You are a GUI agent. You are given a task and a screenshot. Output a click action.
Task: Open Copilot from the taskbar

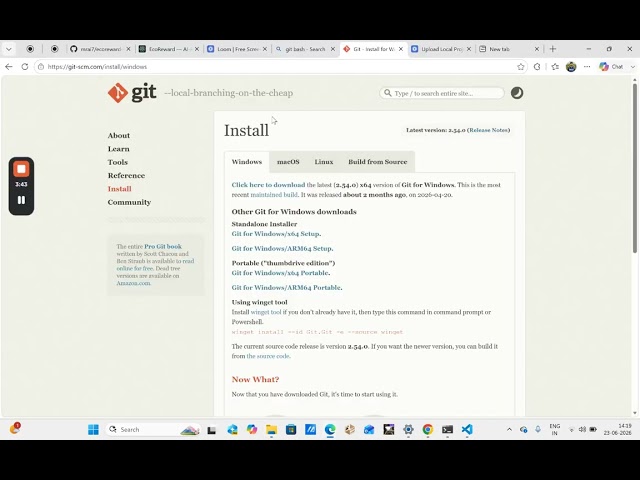[252, 429]
